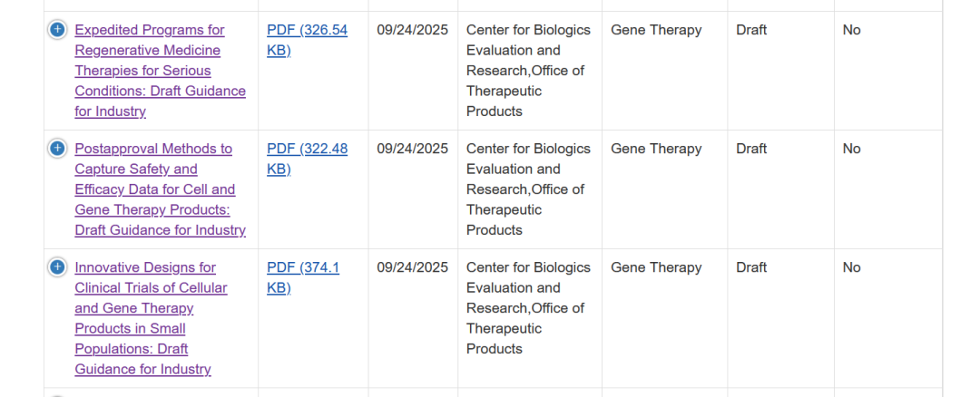Click the Draft status in the Innovative Designs row
Screen dimensions: 980x397
pyautogui.click(x=751, y=267)
